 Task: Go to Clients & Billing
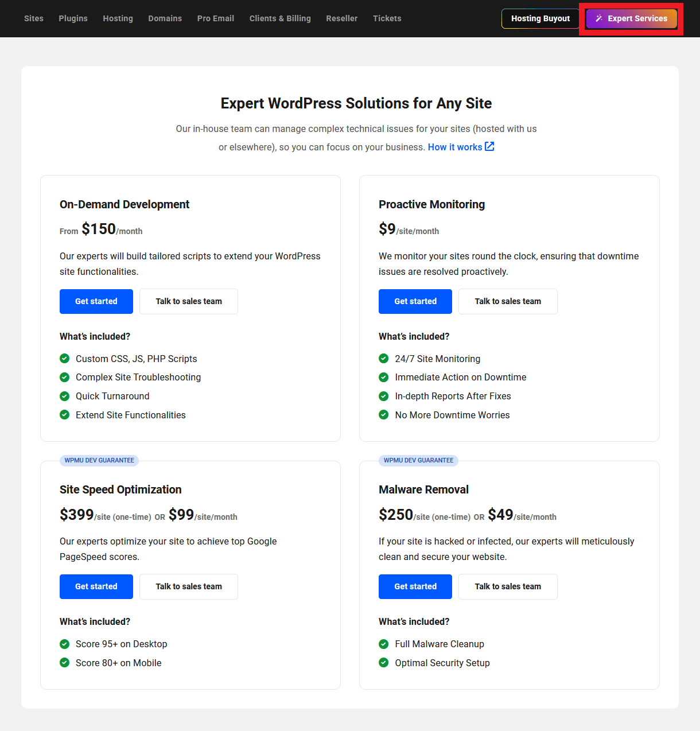[x=280, y=18]
